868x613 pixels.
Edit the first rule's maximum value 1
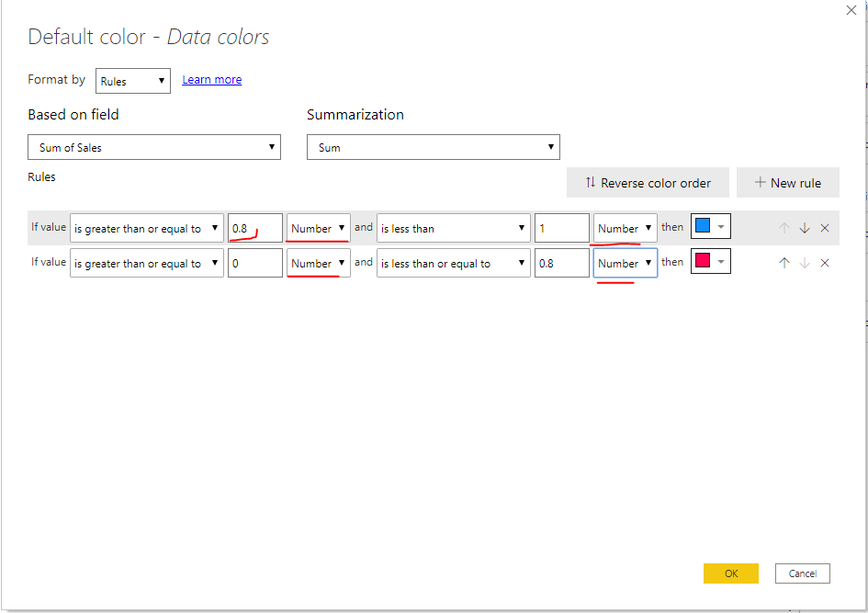point(562,228)
